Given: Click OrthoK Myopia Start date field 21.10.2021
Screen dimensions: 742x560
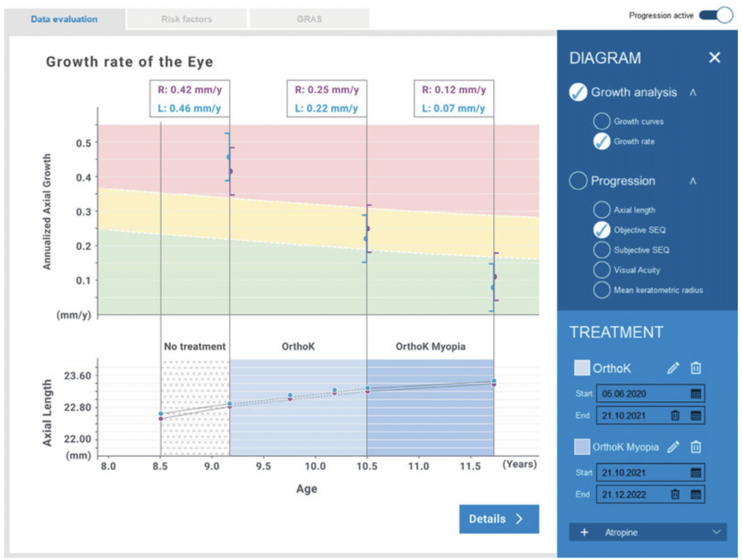Looking at the screenshot, I should pyautogui.click(x=650, y=473).
